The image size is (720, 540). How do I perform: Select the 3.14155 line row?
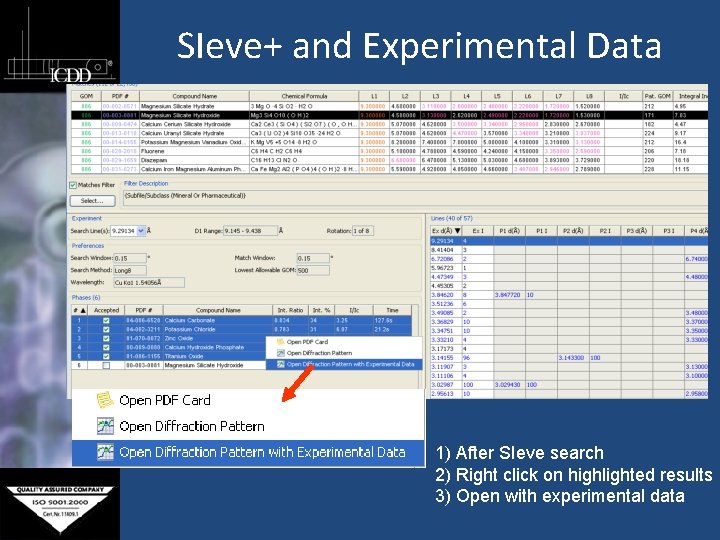click(568, 358)
